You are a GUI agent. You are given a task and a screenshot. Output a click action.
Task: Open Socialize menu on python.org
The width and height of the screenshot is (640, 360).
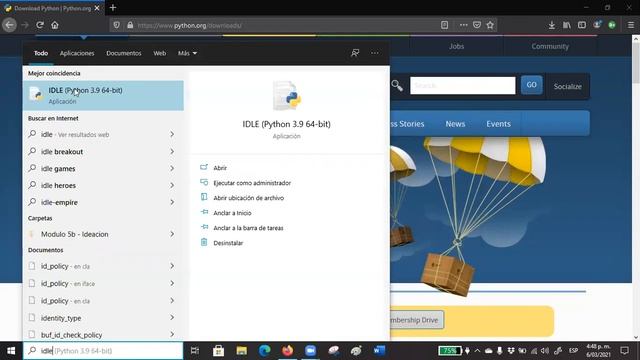[567, 87]
